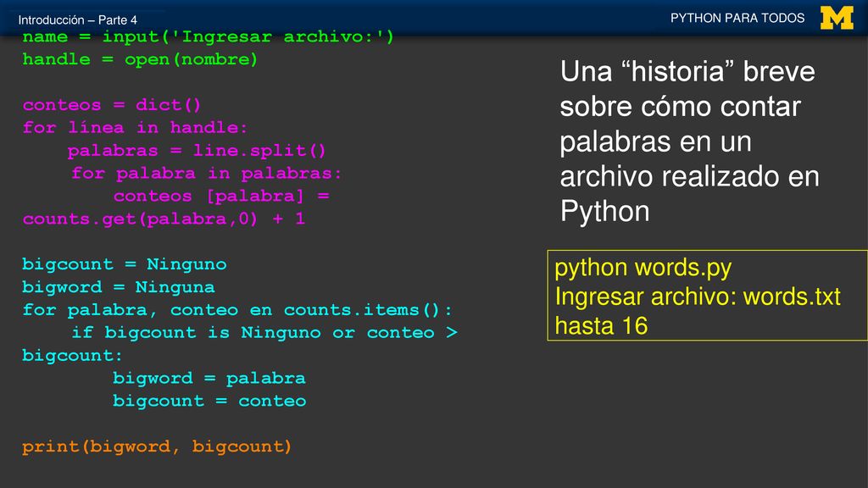Click the line 'conteos [palabra] ='
Viewport: 868px width, 488px height.
pos(221,196)
